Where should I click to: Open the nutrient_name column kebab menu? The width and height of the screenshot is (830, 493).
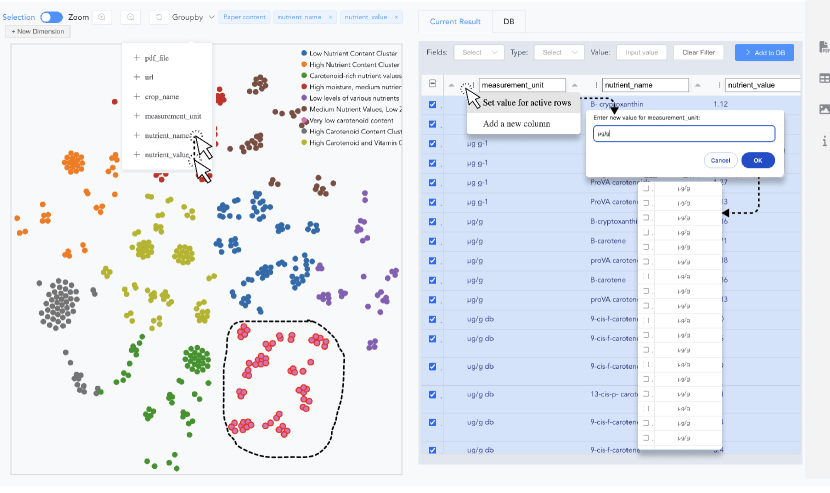coord(596,85)
